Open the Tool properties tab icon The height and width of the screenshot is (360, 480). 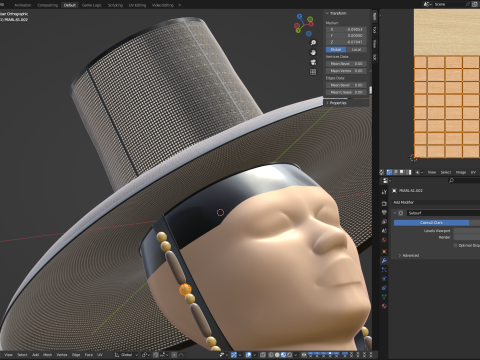(384, 192)
